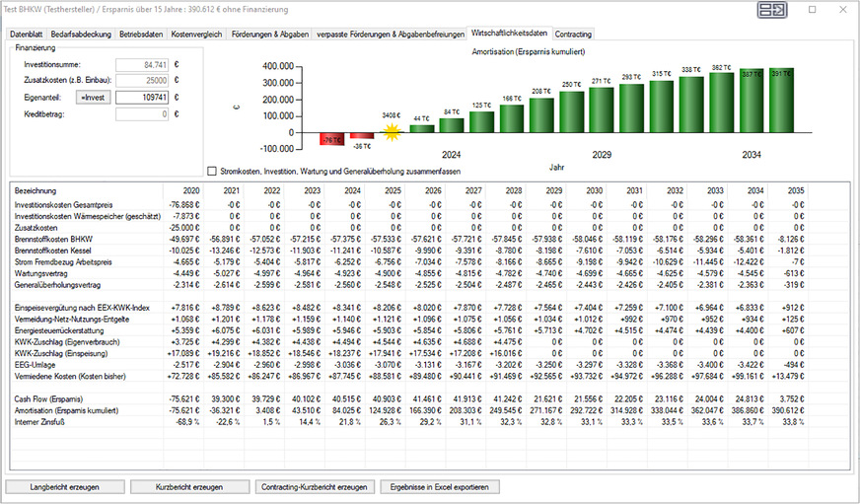Click the window layout icon in title bar
This screenshot has height=504, width=860.
point(771,11)
